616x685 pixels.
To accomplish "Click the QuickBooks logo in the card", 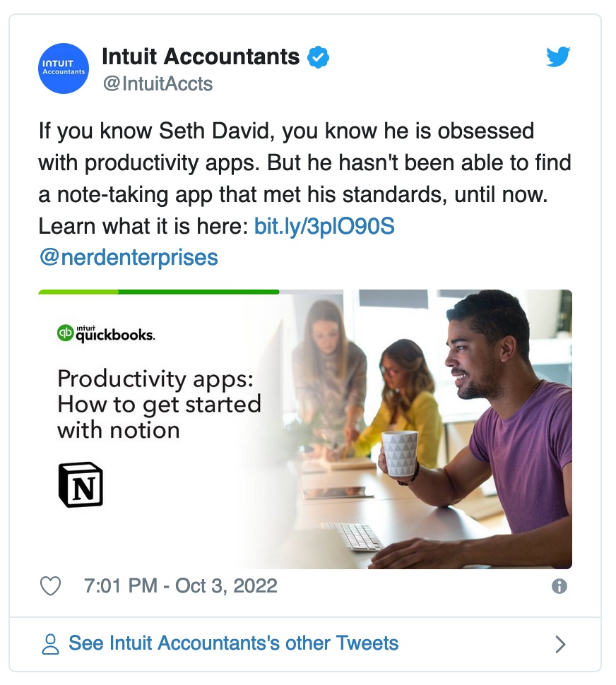I will coord(106,333).
